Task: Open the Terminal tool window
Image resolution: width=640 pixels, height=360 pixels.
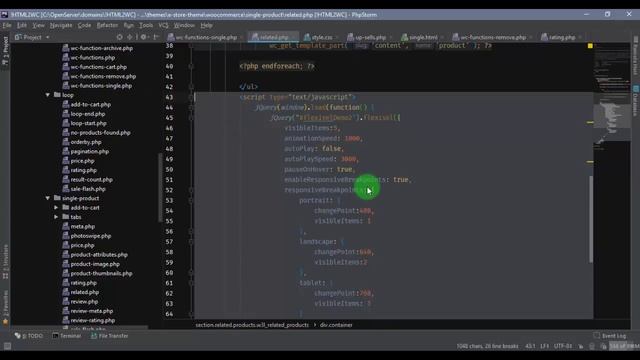Action: pos(67,336)
